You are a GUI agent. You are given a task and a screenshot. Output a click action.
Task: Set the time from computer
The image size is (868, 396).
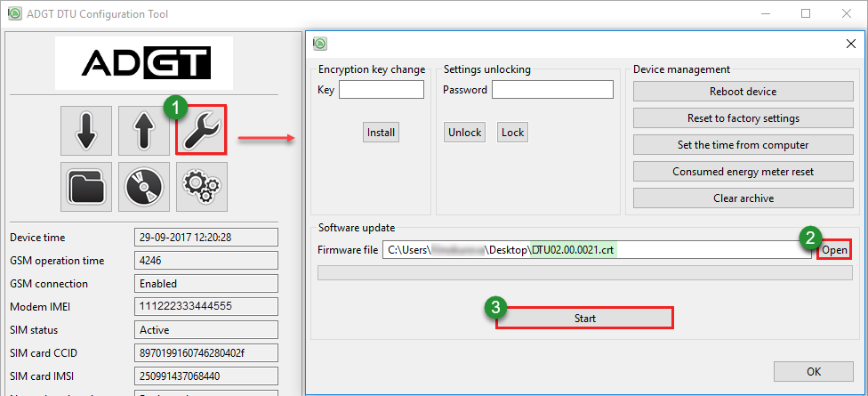(x=743, y=145)
